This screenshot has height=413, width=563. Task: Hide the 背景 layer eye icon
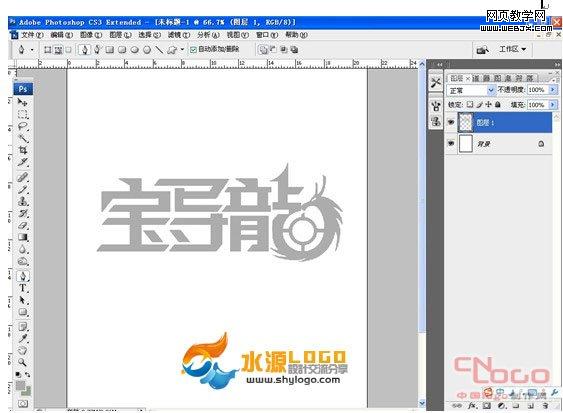point(451,144)
